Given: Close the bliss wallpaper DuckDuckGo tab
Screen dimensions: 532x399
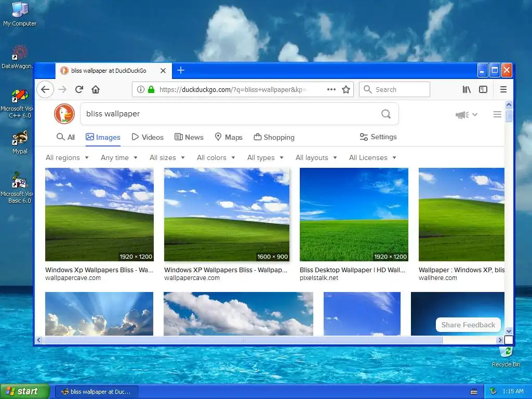Looking at the screenshot, I should point(163,71).
